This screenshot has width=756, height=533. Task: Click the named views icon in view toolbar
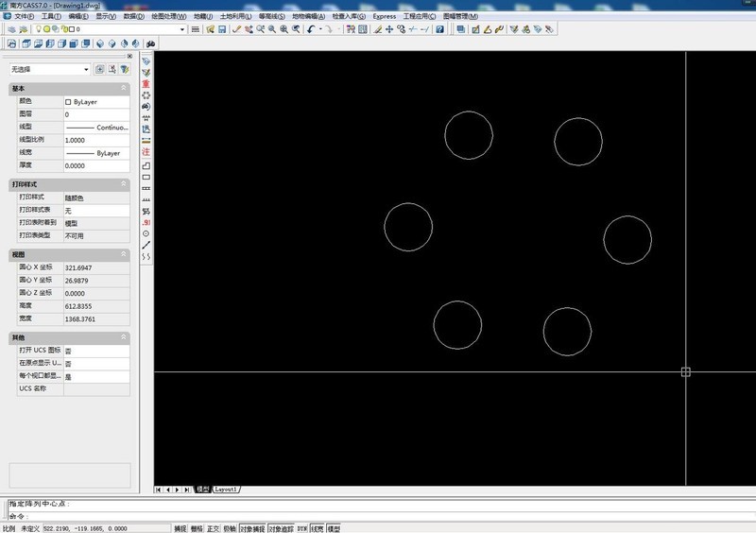pos(11,43)
